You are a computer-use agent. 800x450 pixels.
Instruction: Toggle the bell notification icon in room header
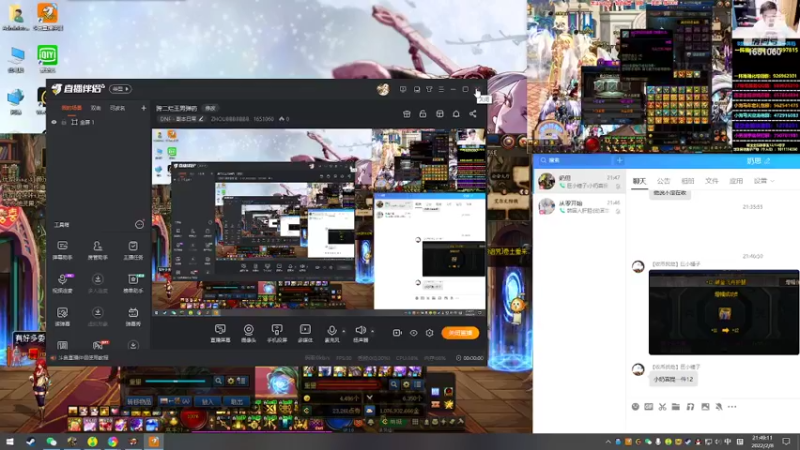(x=456, y=114)
